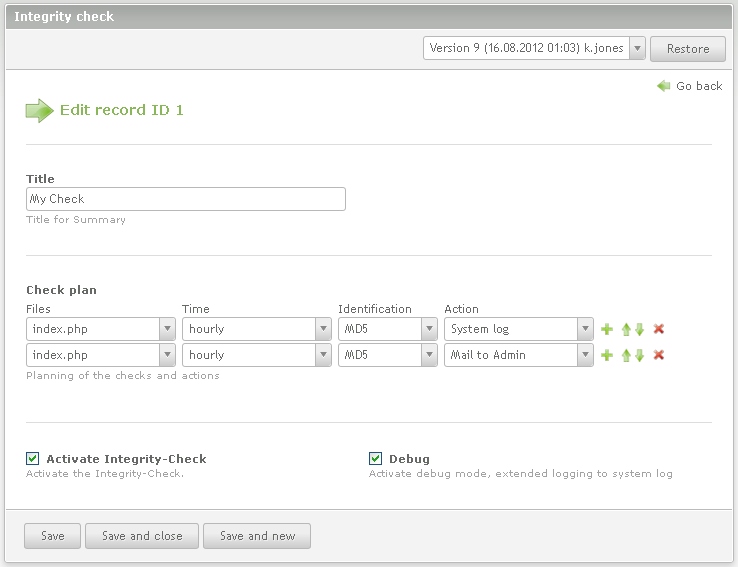Click the Save and new button
738x567 pixels.
pyautogui.click(x=257, y=536)
